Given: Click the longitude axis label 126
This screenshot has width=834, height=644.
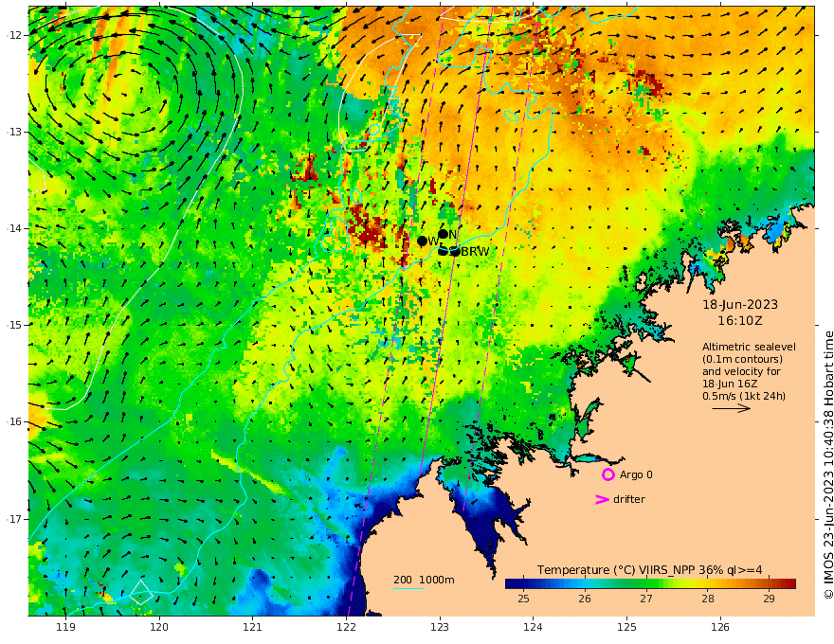Looking at the screenshot, I should coord(720,628).
